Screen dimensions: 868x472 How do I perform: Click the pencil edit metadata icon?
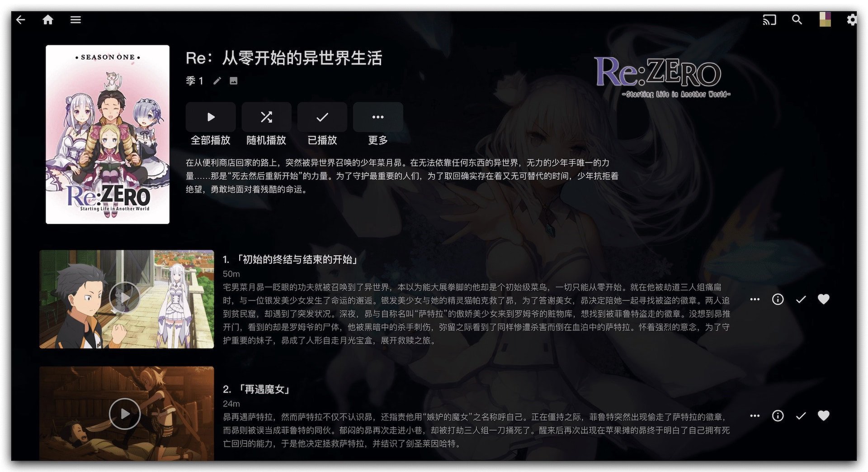coord(217,81)
